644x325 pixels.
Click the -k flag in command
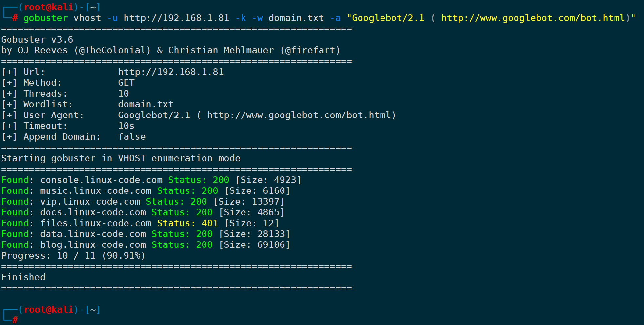click(x=241, y=18)
